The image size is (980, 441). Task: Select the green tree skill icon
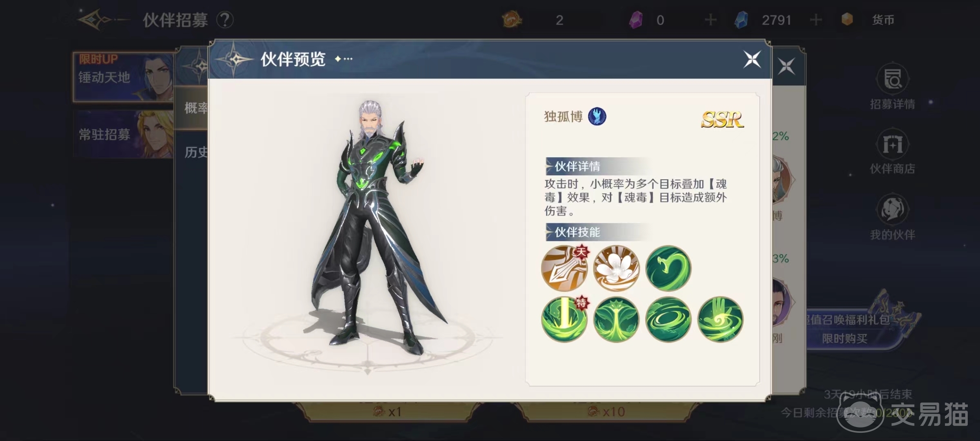click(x=616, y=319)
